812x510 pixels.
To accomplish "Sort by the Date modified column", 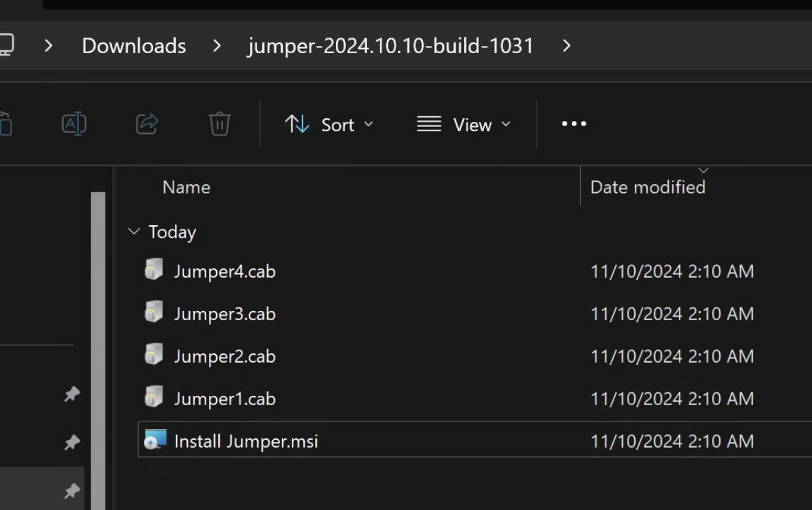I will [648, 187].
